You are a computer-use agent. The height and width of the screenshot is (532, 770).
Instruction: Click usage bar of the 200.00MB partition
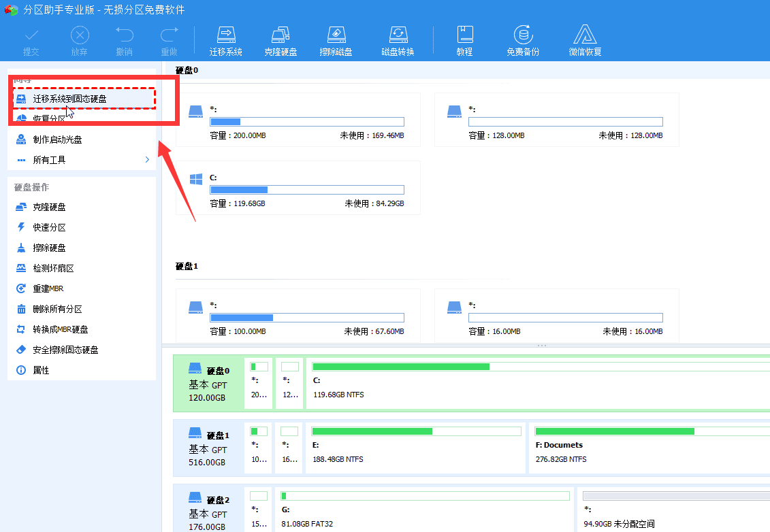click(307, 122)
